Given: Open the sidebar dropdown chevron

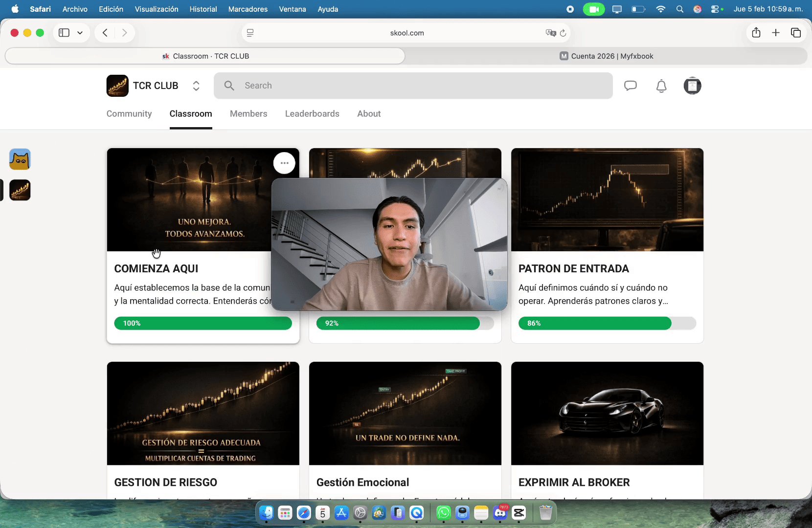Looking at the screenshot, I should click(x=80, y=33).
